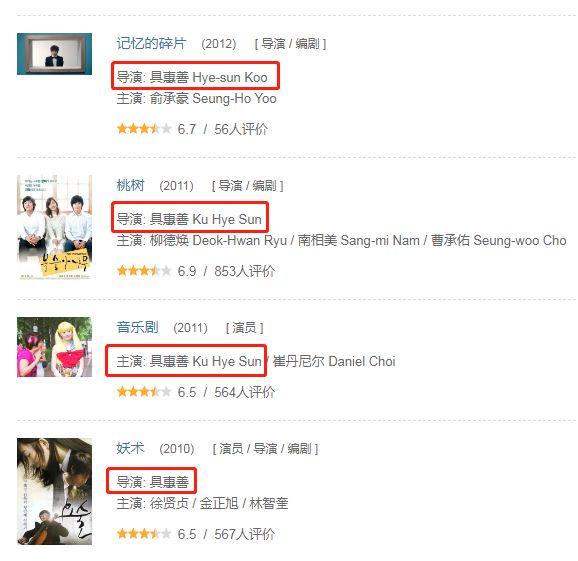Click the star rating for 桃树
Image resolution: width=578 pixels, height=561 pixels.
point(144,271)
